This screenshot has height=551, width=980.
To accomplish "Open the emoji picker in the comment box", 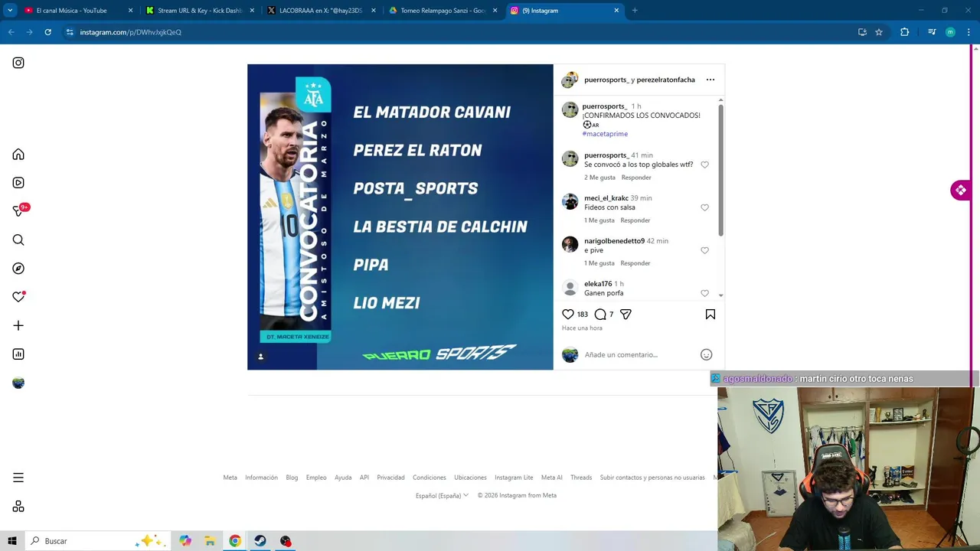I will [707, 354].
